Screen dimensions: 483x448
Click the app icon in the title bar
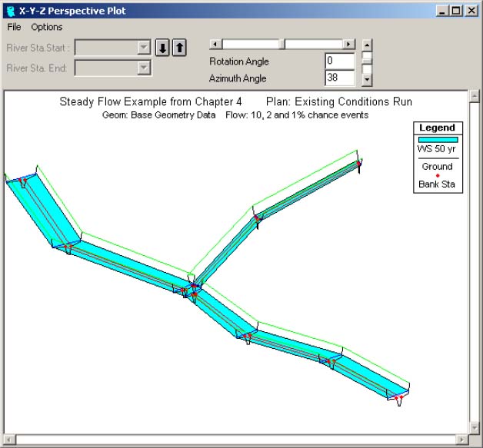[9, 11]
